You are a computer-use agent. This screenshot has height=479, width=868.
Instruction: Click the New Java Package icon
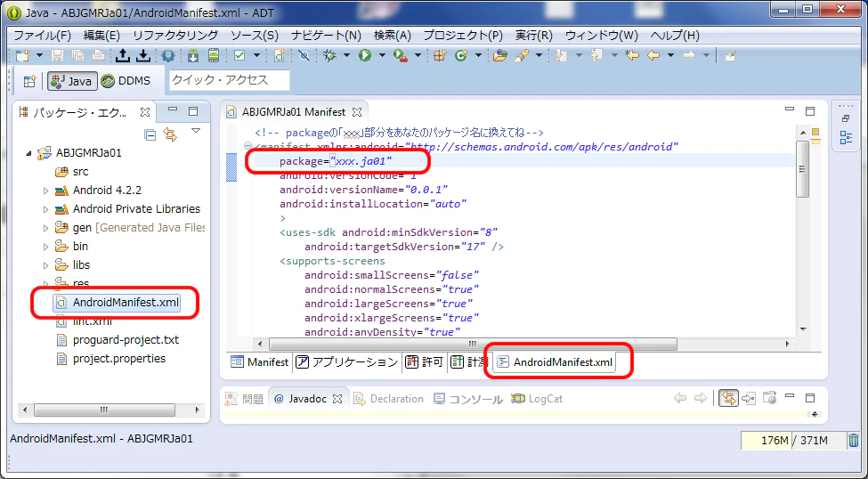440,55
